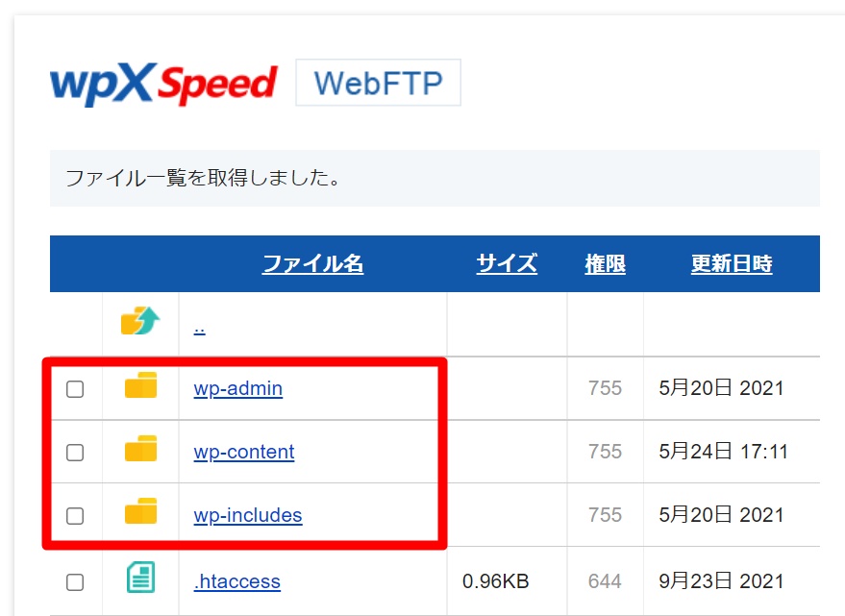This screenshot has width=845, height=616.
Task: Open the wp-admin folder link
Action: click(238, 388)
